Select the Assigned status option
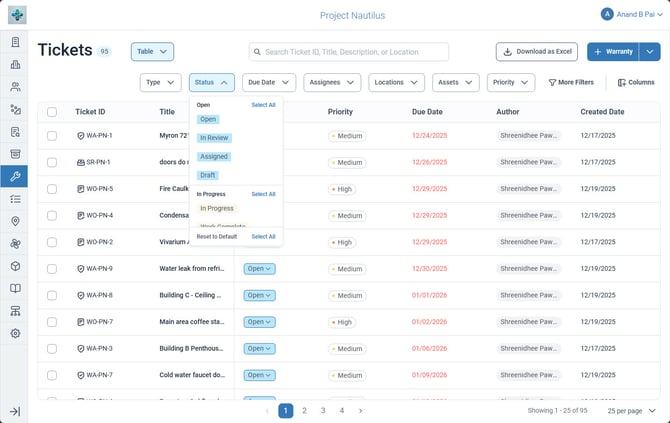 tap(214, 156)
